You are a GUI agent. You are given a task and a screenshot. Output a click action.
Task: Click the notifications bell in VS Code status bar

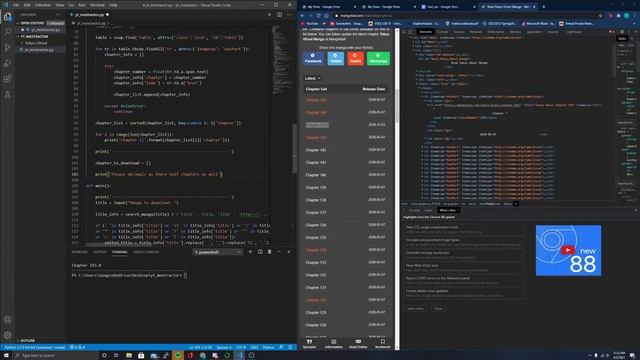[x=290, y=347]
